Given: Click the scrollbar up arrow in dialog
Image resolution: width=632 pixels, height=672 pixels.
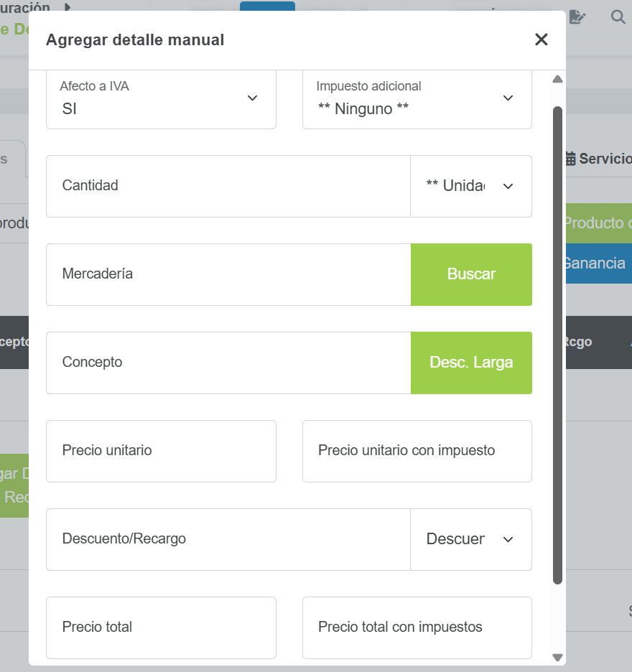Looking at the screenshot, I should coord(557,79).
